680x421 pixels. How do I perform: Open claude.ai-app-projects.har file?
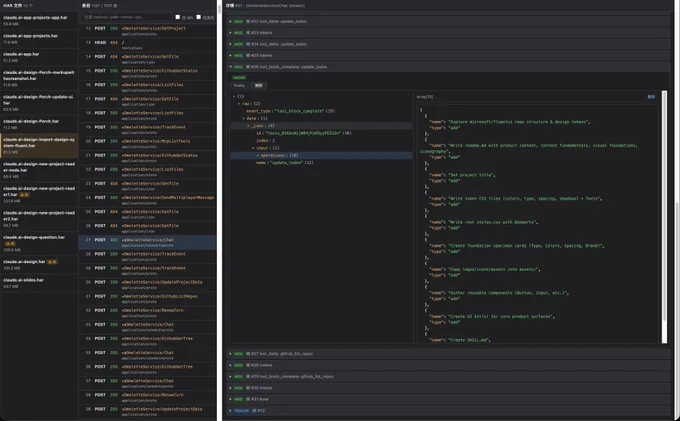point(39,39)
